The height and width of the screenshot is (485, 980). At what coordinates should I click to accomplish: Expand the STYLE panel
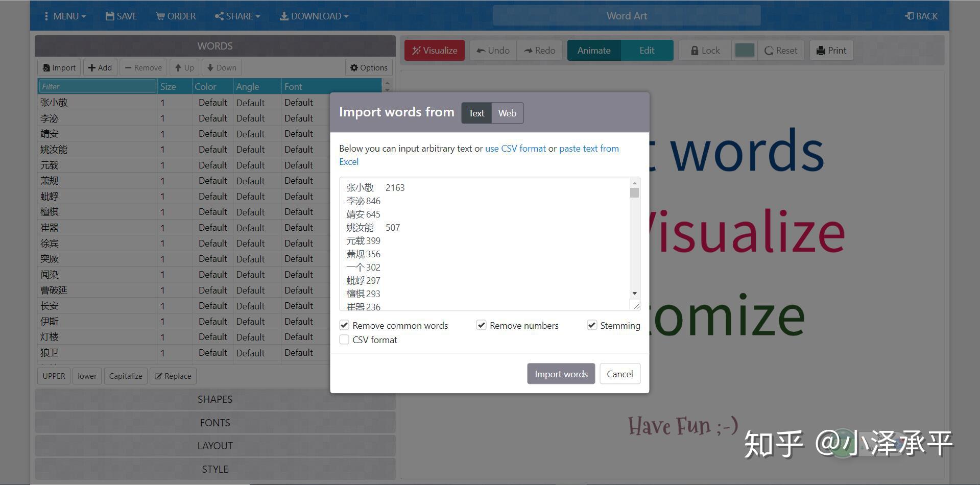click(215, 469)
